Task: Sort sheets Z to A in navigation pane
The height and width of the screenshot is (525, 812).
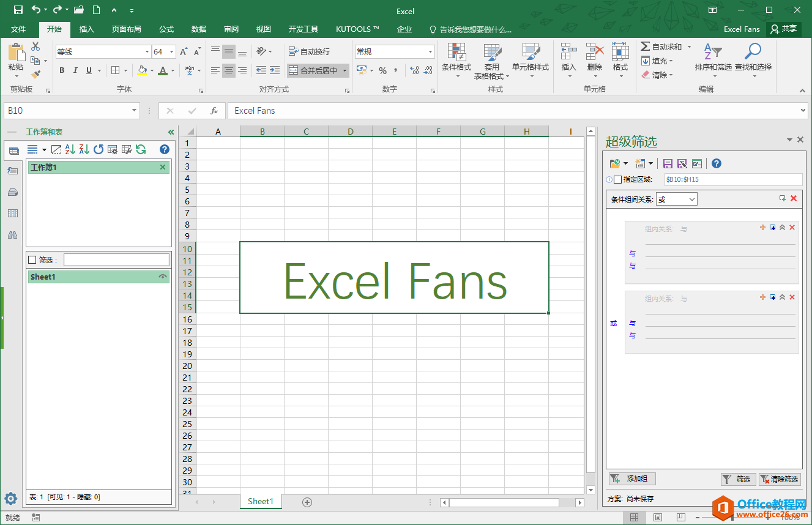Action: click(84, 149)
